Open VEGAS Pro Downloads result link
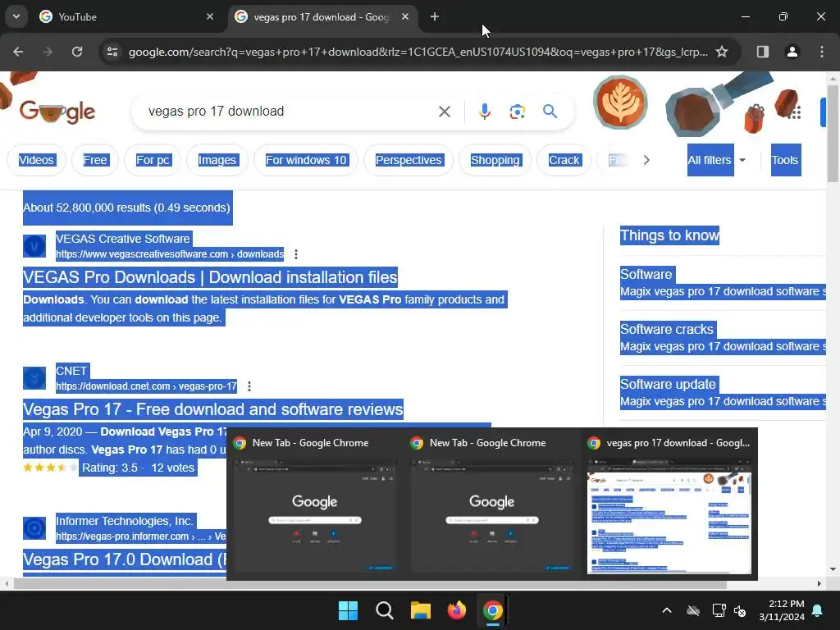840x630 pixels. tap(210, 277)
